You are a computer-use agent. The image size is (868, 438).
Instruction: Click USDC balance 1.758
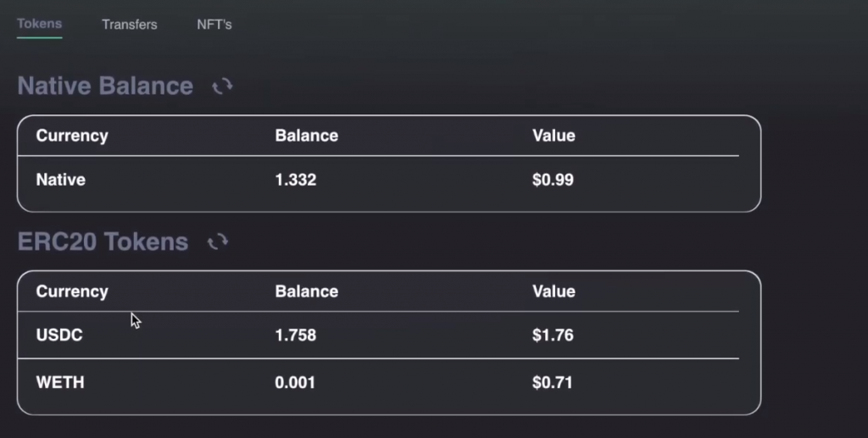tap(296, 335)
